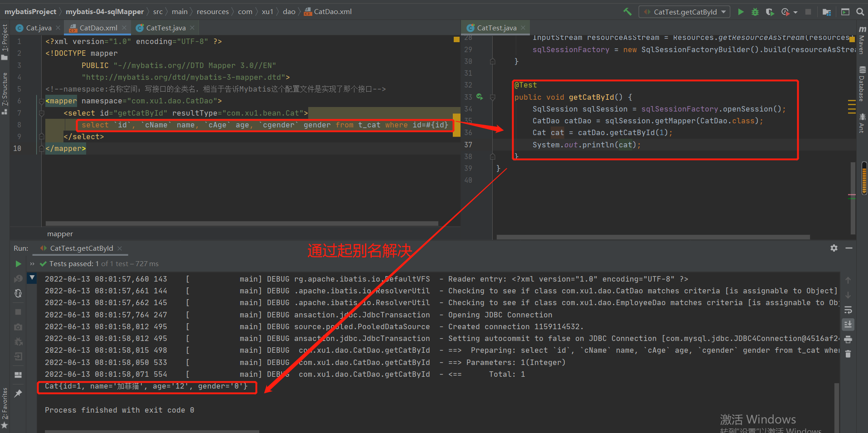The height and width of the screenshot is (433, 868).
Task: Collapse the mapper tag fold marker
Action: pos(41,101)
